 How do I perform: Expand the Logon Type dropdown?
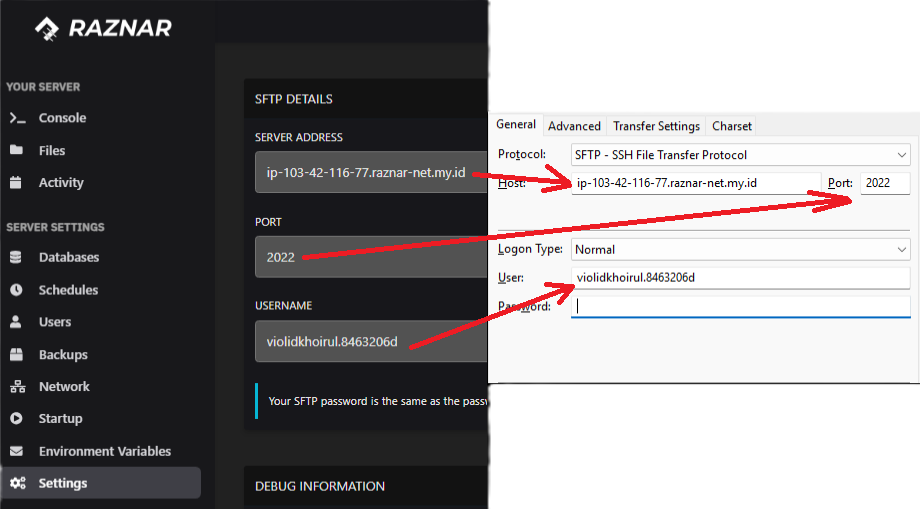click(740, 249)
